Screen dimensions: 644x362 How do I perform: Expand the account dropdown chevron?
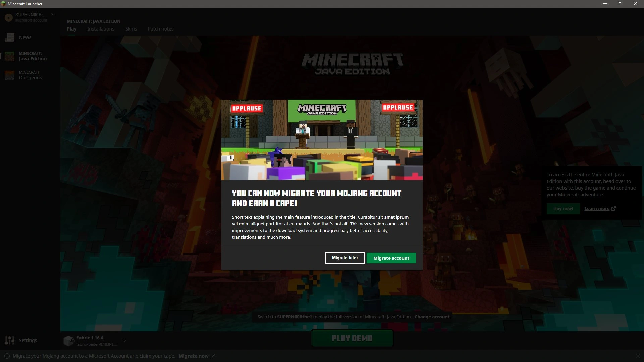[53, 15]
